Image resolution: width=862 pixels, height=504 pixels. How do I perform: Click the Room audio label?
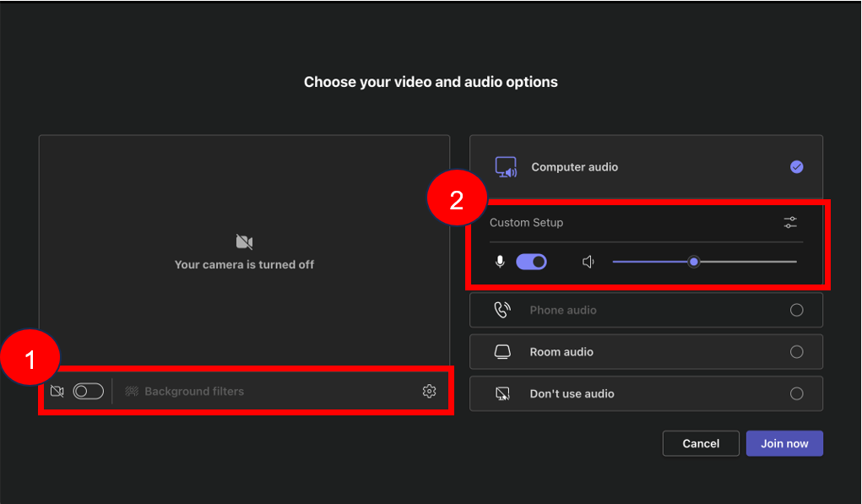(x=561, y=352)
